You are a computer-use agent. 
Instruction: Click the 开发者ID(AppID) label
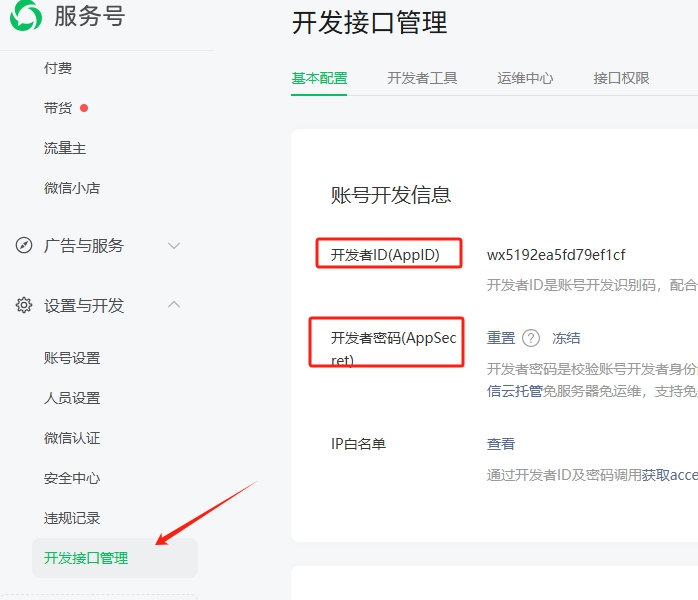[x=385, y=255]
